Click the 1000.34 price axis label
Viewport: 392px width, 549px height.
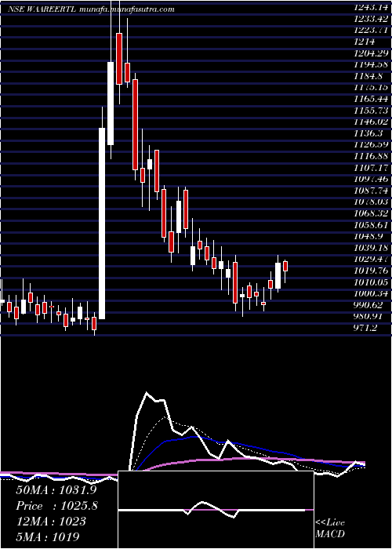tap(370, 294)
